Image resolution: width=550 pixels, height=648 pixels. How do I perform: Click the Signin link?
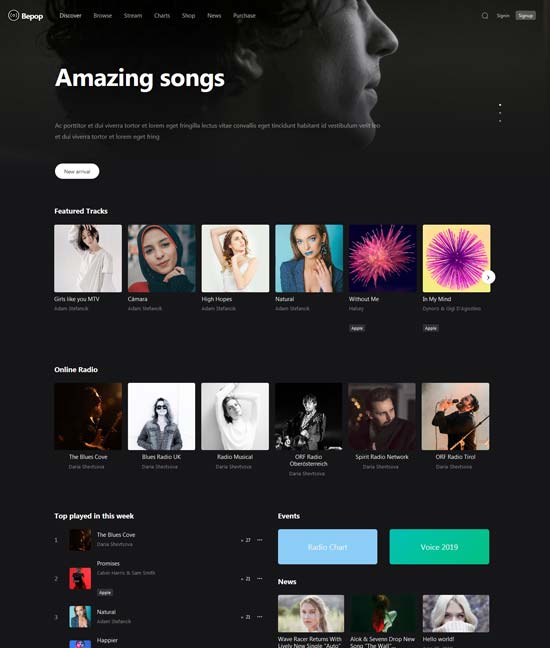[503, 16]
